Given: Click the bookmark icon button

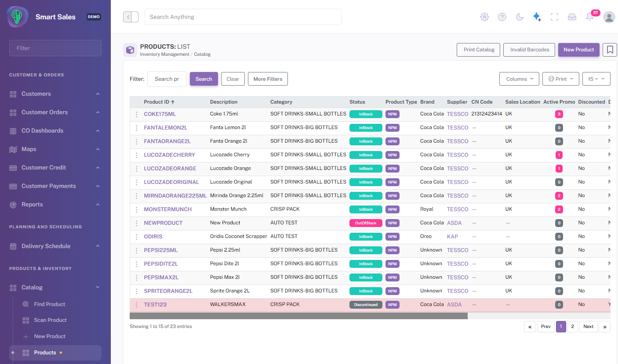Looking at the screenshot, I should [610, 50].
